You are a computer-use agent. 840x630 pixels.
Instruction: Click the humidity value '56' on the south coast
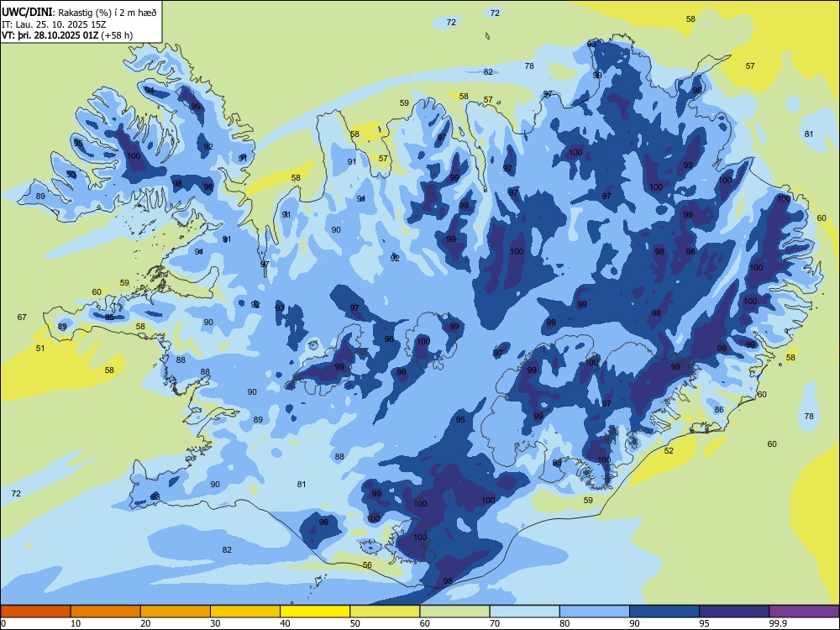click(367, 564)
